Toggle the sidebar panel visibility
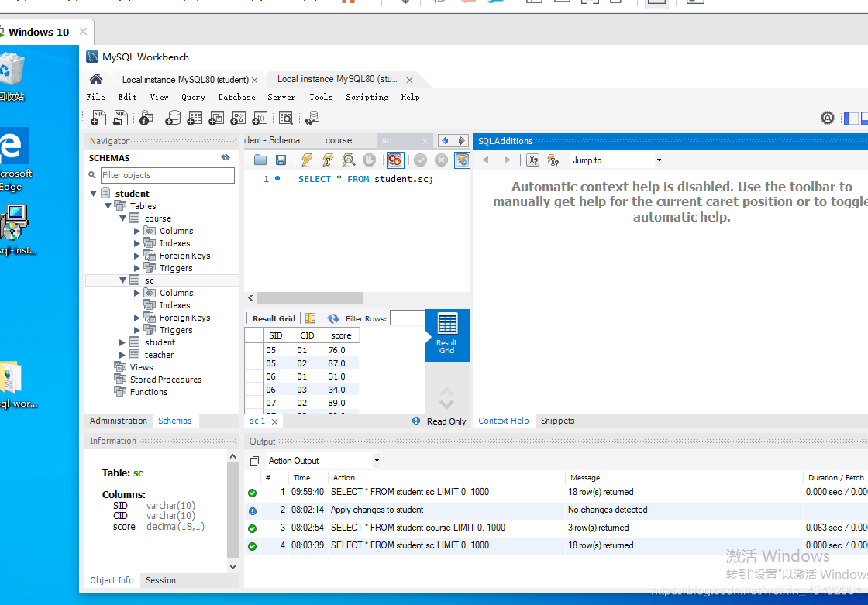 pos(852,117)
